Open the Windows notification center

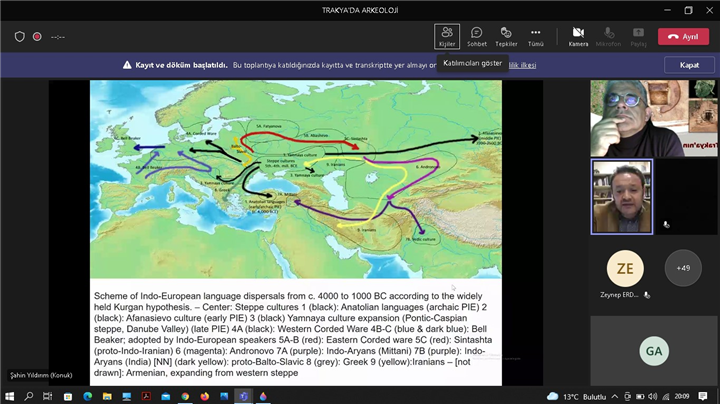coord(703,396)
